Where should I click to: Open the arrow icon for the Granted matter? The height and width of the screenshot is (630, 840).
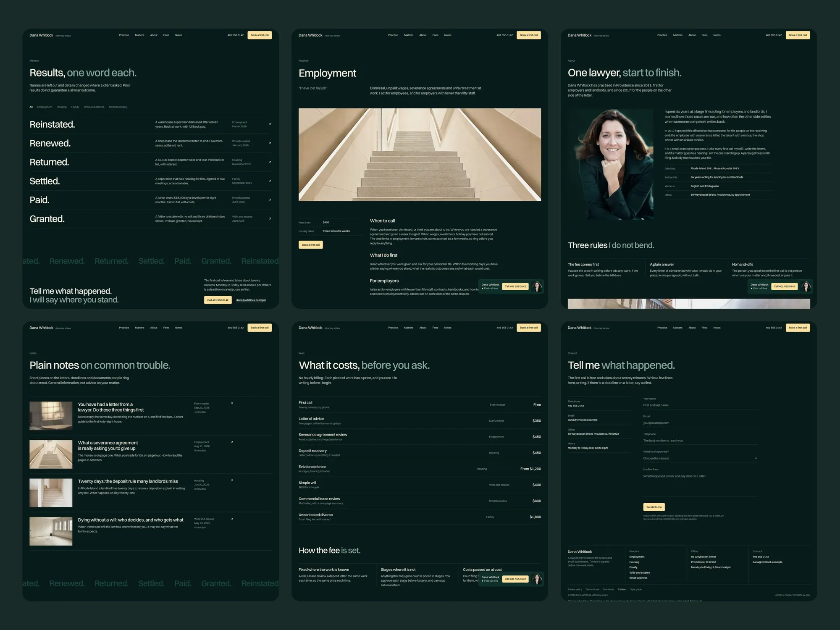pyautogui.click(x=270, y=219)
